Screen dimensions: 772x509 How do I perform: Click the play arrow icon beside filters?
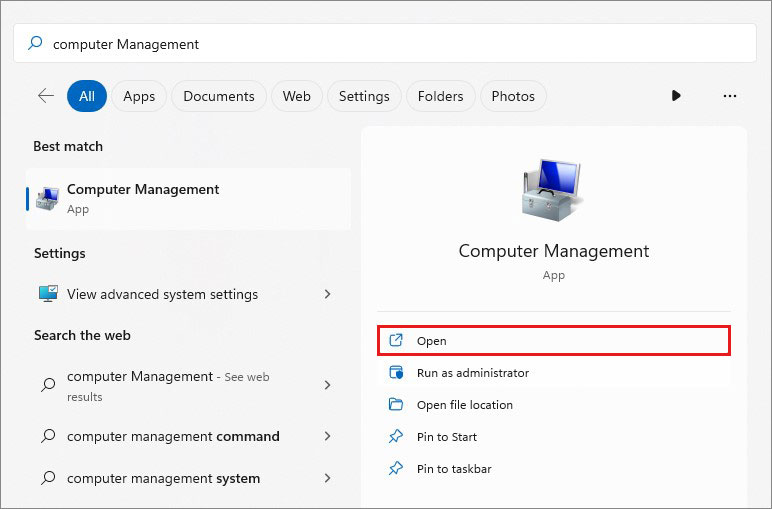click(x=676, y=96)
